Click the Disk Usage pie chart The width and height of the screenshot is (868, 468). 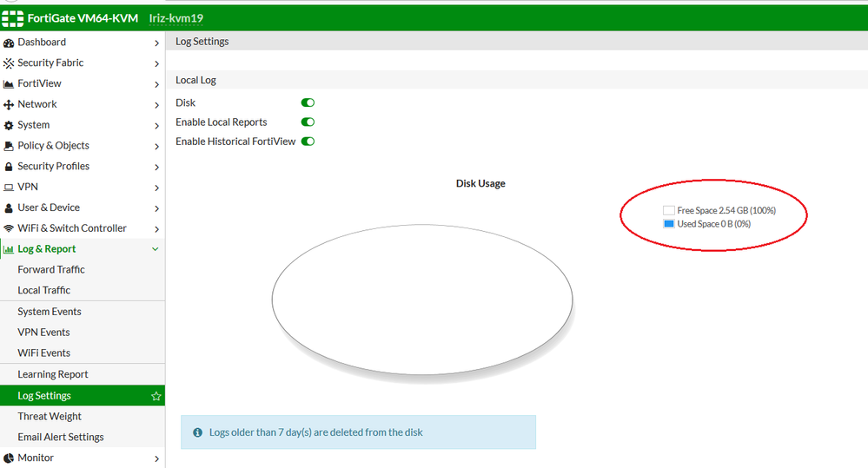tap(422, 300)
